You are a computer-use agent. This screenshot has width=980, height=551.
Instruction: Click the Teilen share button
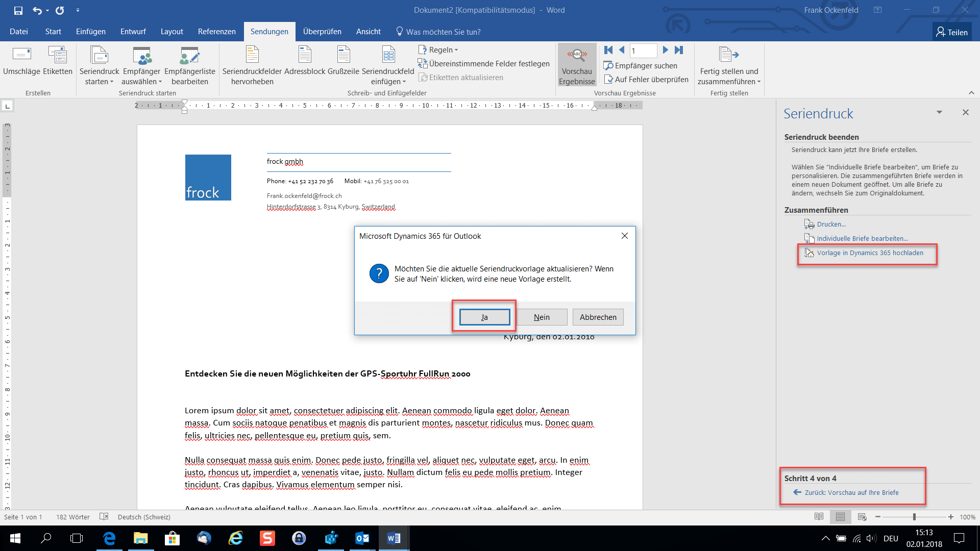click(952, 32)
